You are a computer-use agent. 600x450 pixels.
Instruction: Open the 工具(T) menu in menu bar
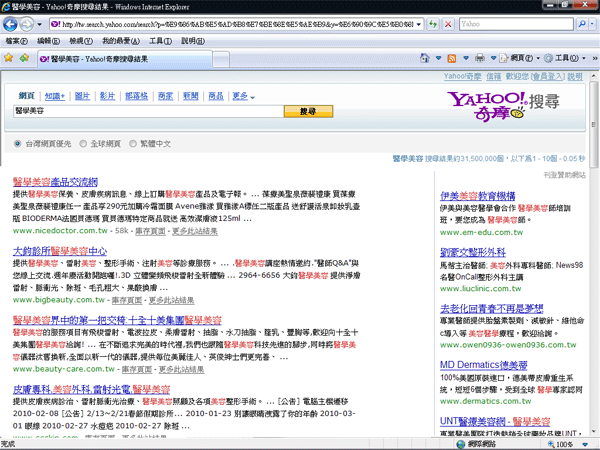[160, 41]
